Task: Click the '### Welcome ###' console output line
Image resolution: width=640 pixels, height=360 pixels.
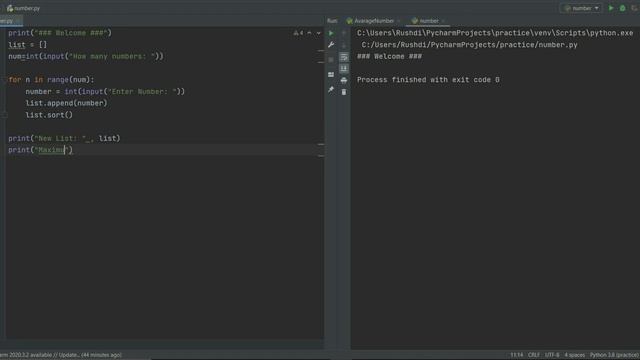Action: pyautogui.click(x=389, y=56)
